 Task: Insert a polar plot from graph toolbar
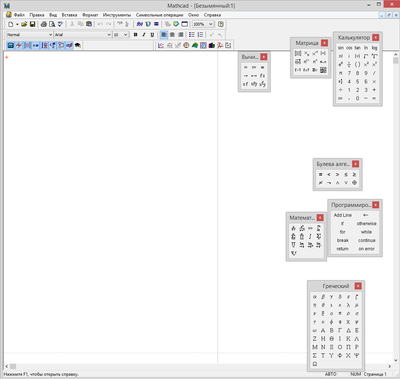186,45
